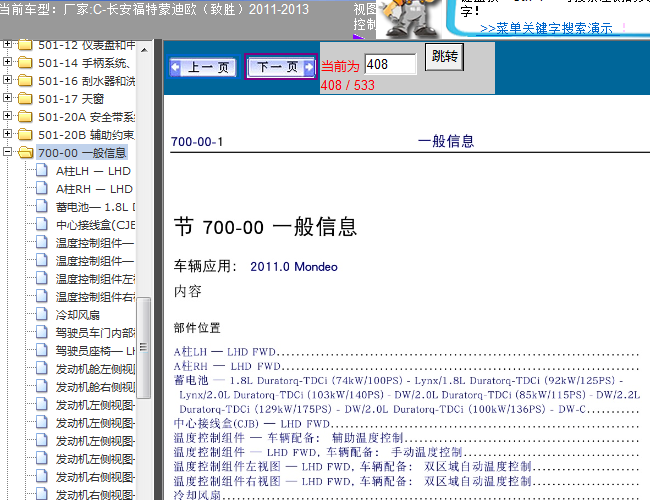Expand the 501-20A 安全带 folder

(7, 116)
